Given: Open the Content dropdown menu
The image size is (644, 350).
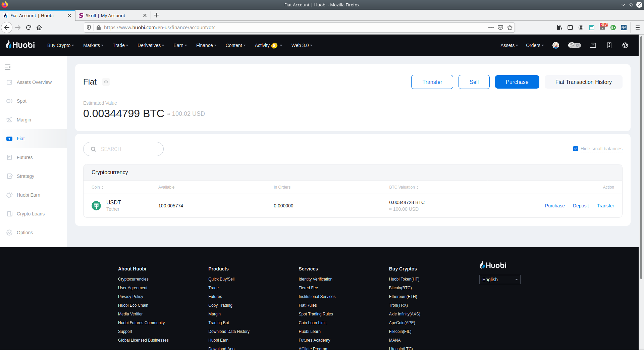Looking at the screenshot, I should point(236,45).
